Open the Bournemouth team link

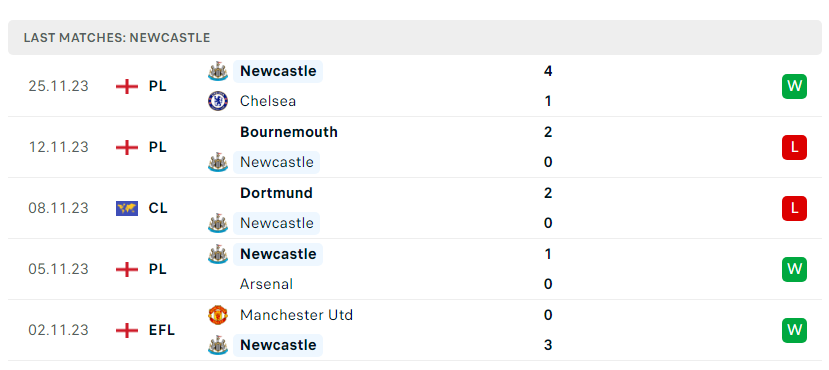tap(289, 132)
